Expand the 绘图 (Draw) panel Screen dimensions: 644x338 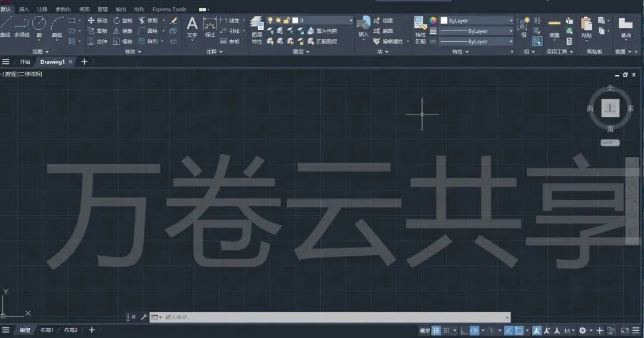pos(41,52)
